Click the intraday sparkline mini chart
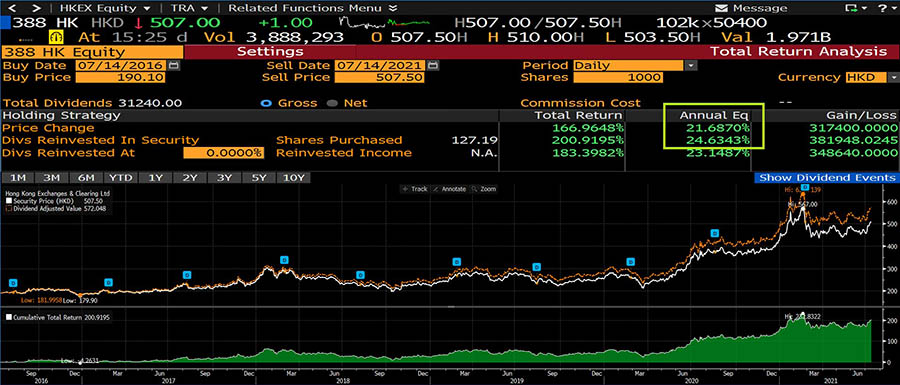Screen dimensions: 900x385 [x=384, y=22]
